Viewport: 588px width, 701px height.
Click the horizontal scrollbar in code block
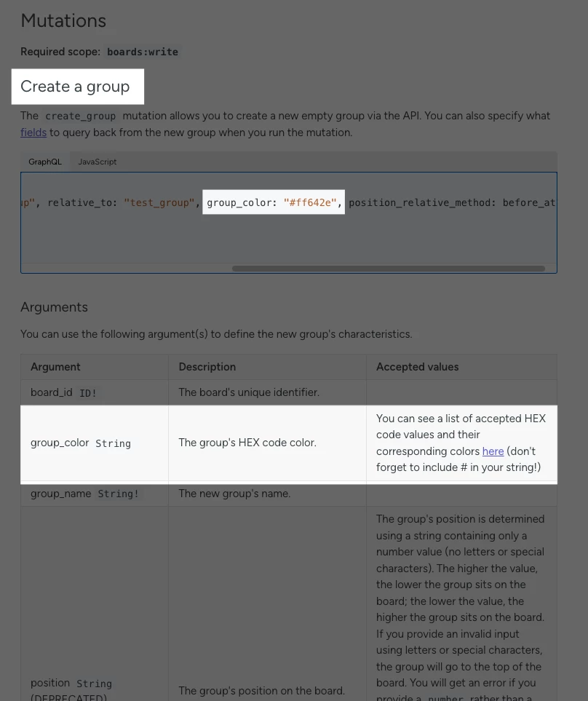pos(389,269)
